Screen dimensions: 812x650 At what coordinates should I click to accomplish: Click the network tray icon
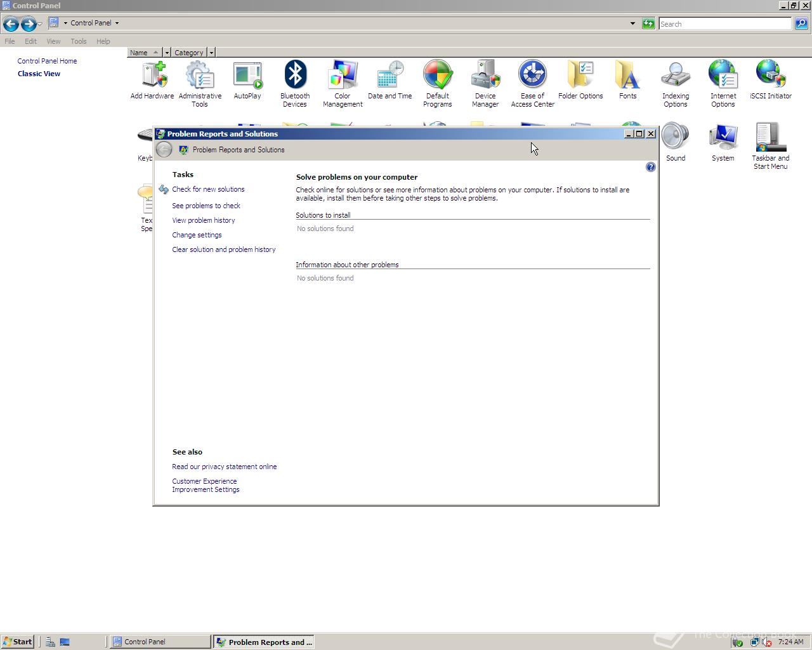point(754,642)
